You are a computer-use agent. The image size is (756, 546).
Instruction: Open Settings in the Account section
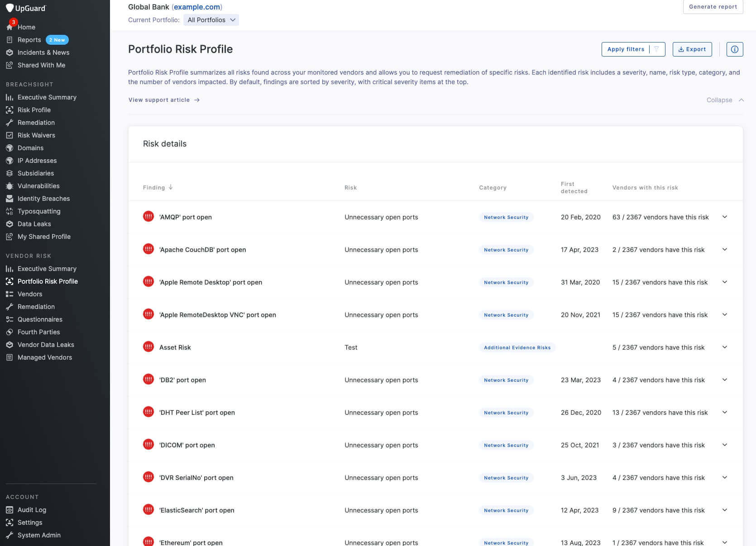click(x=30, y=522)
